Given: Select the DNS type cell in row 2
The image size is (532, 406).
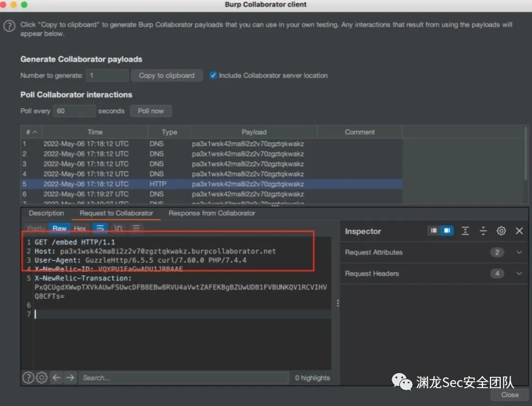Looking at the screenshot, I should [x=156, y=154].
